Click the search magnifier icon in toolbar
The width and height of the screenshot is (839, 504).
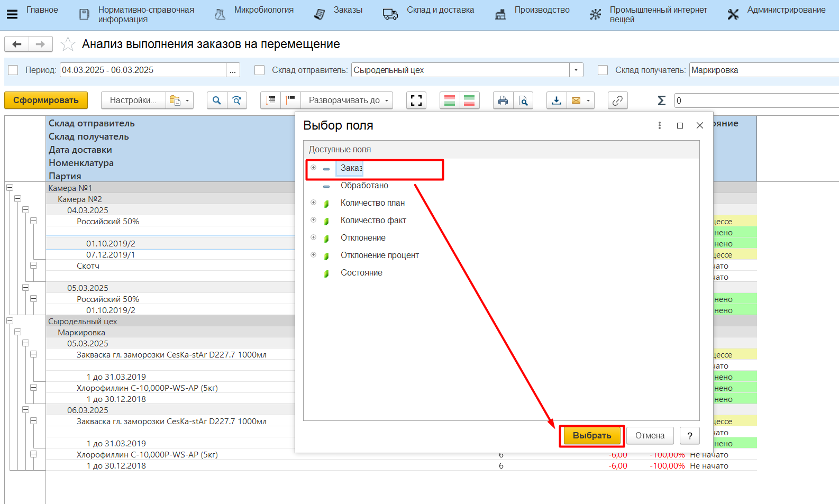click(x=217, y=100)
